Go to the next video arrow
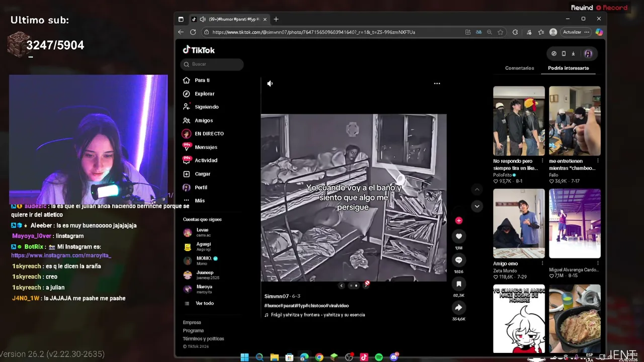This screenshot has width=644, height=362. pyautogui.click(x=477, y=206)
